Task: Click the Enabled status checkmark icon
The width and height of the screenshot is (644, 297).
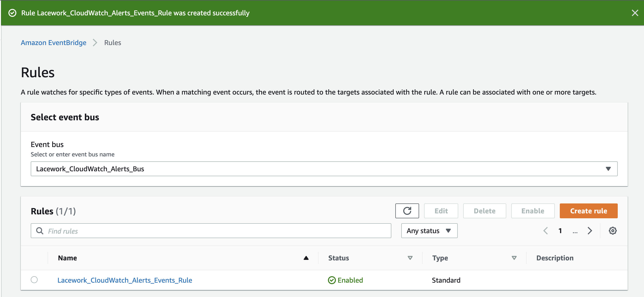Action: (x=332, y=280)
